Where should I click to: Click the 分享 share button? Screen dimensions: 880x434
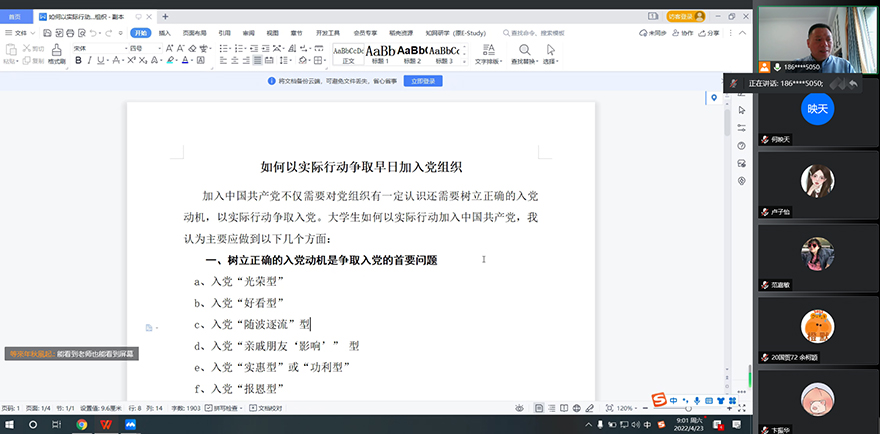click(709, 33)
